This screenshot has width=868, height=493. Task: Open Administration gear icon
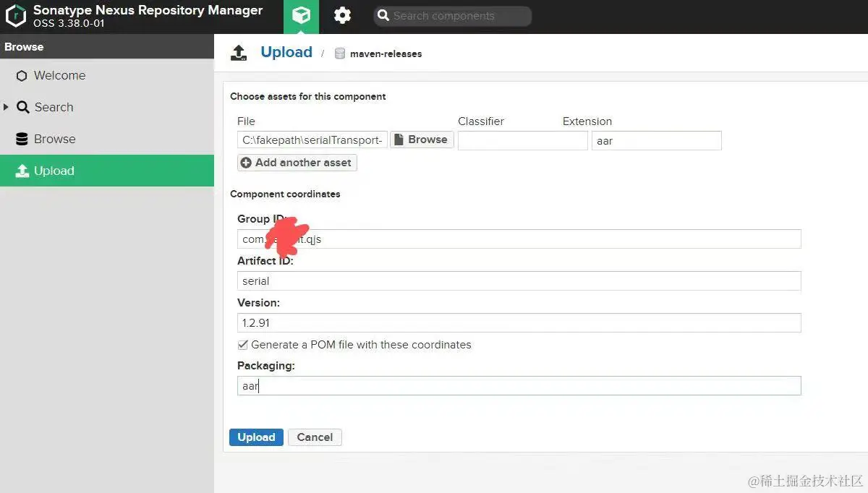click(x=342, y=16)
